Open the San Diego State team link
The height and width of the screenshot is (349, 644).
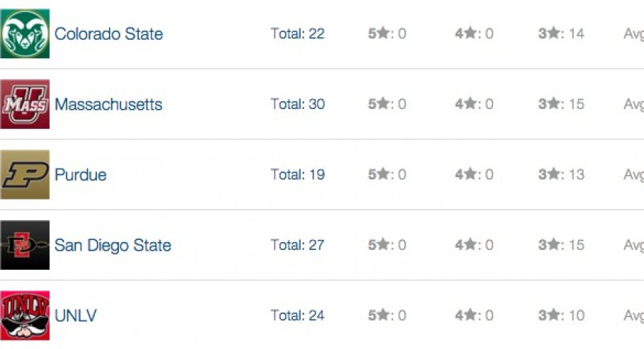coord(113,245)
